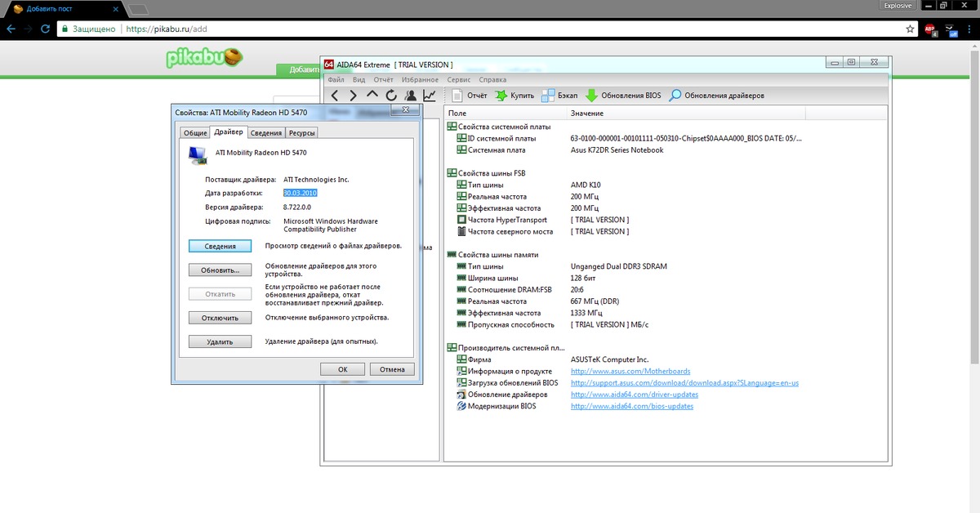Click the Отмена button
Image resolution: width=980 pixels, height=513 pixels.
[x=392, y=369]
